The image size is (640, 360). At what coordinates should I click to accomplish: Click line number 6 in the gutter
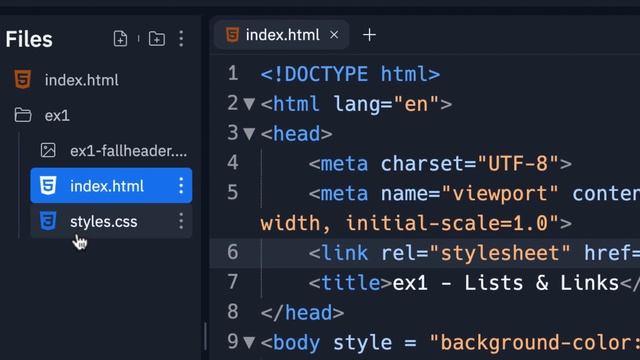233,252
